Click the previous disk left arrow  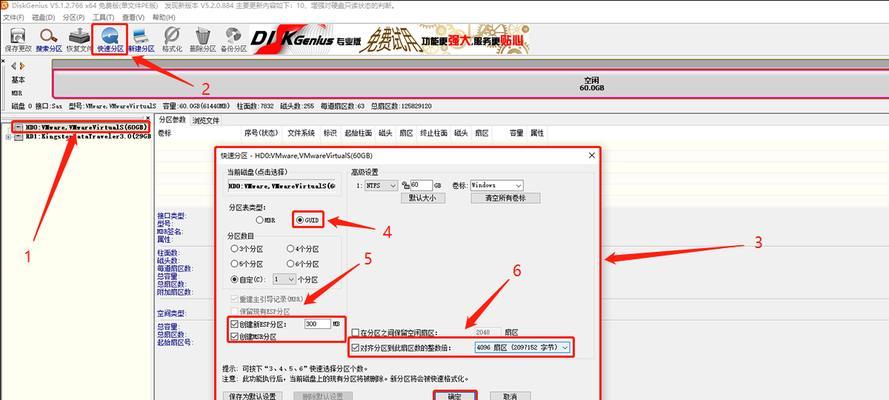pos(14,66)
